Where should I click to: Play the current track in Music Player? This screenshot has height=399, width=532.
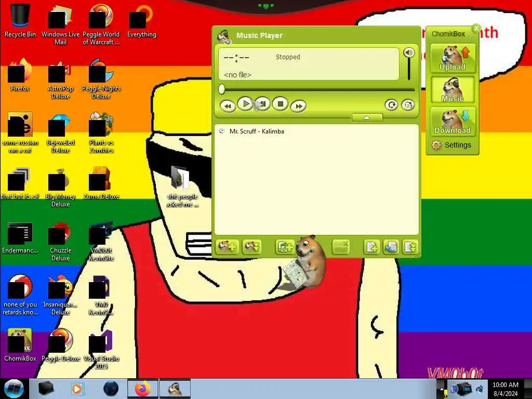245,104
